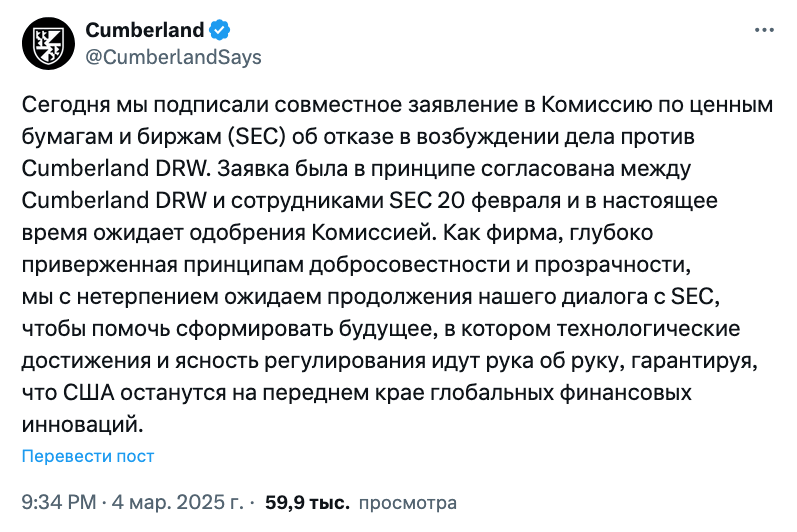Click the blue verified checkmark badge
The image size is (797, 532).
coord(220,30)
